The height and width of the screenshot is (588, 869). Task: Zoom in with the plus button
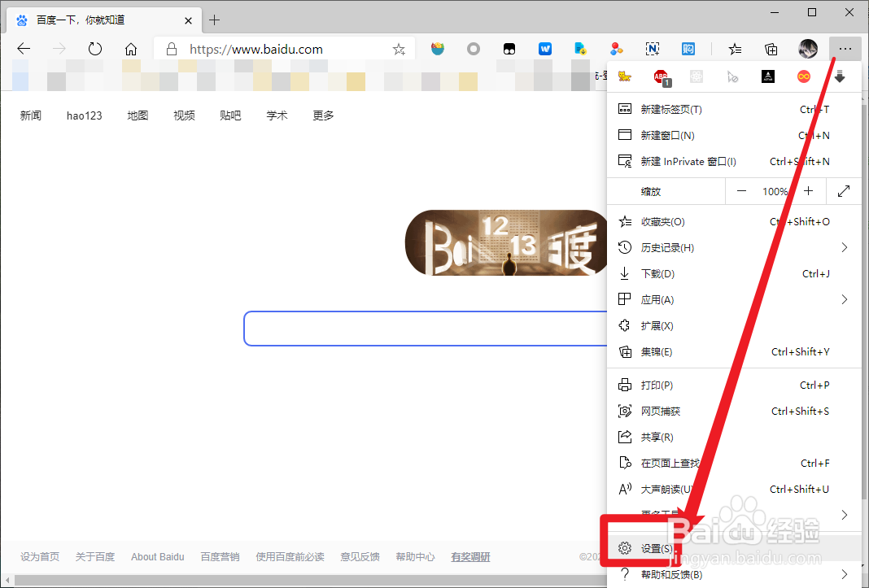click(809, 191)
